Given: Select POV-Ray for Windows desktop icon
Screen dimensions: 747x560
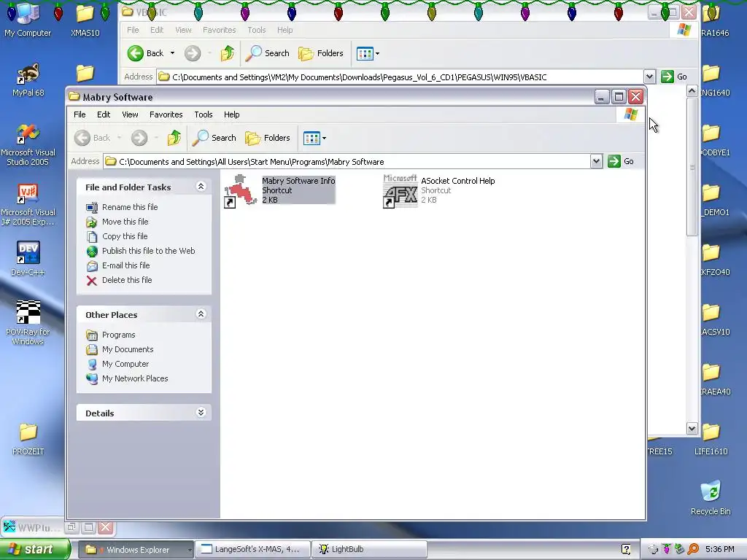Looking at the screenshot, I should coord(28,322).
